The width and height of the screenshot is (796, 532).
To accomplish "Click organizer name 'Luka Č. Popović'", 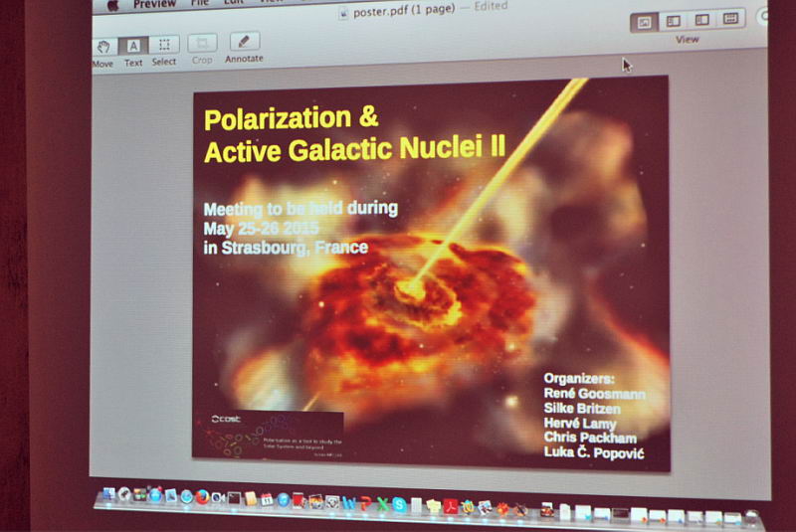I will pos(594,452).
